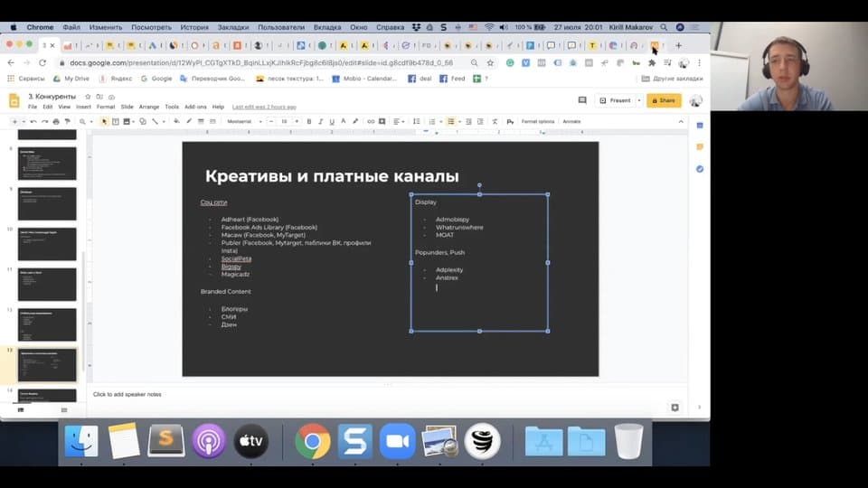Open the new slide plus button

click(x=14, y=122)
